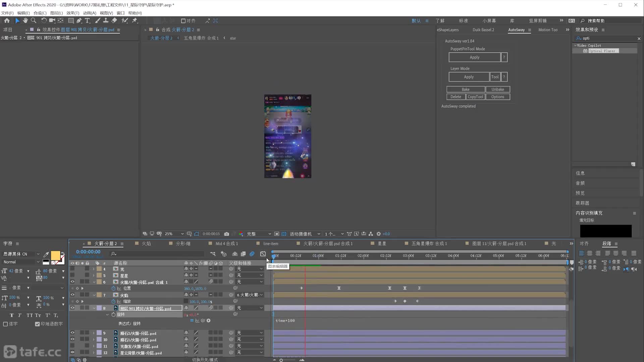Hide layer 9 陨石2/火箭-分层.psd
The height and width of the screenshot is (362, 644).
(72, 333)
